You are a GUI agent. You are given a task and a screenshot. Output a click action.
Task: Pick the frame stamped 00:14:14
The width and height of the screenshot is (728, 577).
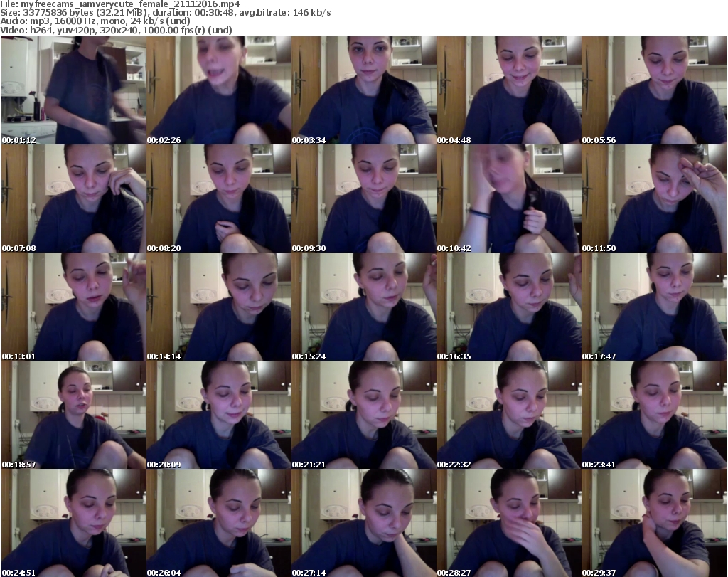tap(219, 307)
